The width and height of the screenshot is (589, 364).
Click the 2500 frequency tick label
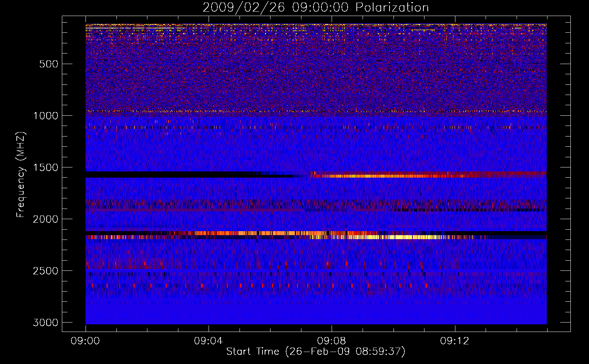(x=46, y=271)
